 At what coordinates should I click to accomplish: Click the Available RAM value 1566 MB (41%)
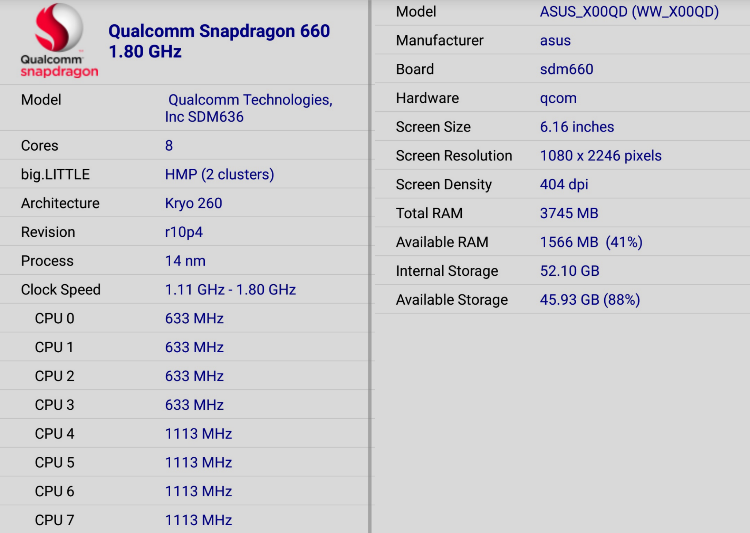591,242
